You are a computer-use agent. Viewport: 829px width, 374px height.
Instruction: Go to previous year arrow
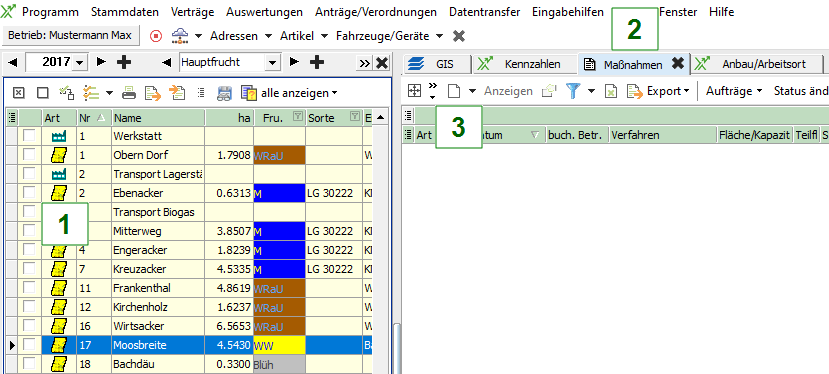(x=13, y=62)
